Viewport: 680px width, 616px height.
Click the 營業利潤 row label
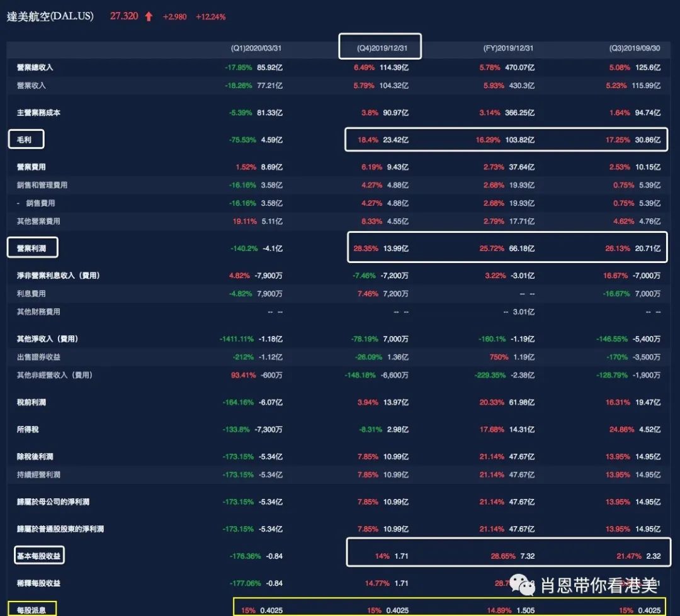[31, 249]
